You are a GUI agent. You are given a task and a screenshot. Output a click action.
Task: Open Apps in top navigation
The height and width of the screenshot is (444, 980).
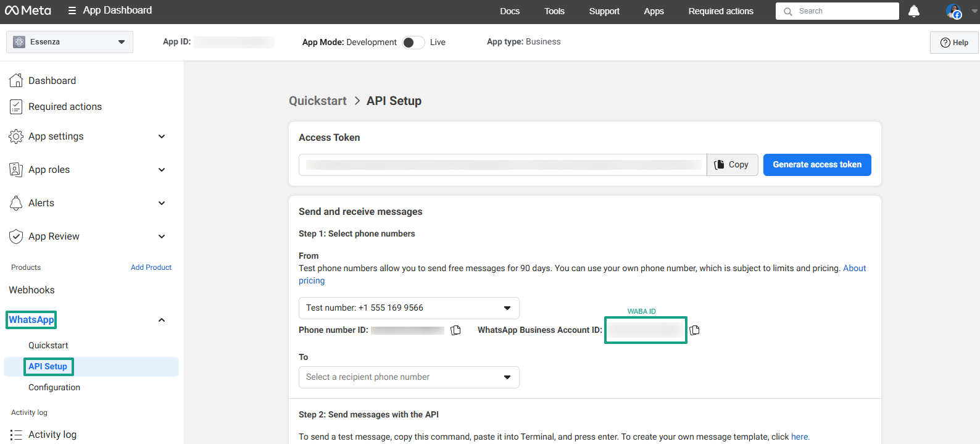(654, 11)
